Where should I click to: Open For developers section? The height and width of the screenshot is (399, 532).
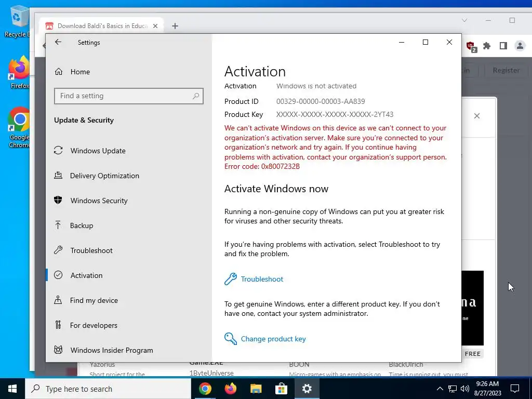click(129, 325)
